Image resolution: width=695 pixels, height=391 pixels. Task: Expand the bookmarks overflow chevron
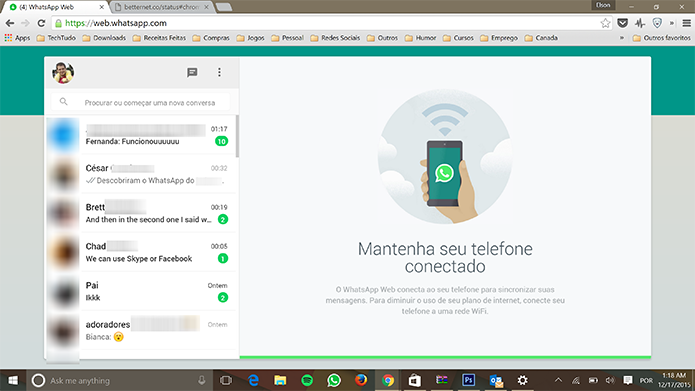pyautogui.click(x=622, y=38)
